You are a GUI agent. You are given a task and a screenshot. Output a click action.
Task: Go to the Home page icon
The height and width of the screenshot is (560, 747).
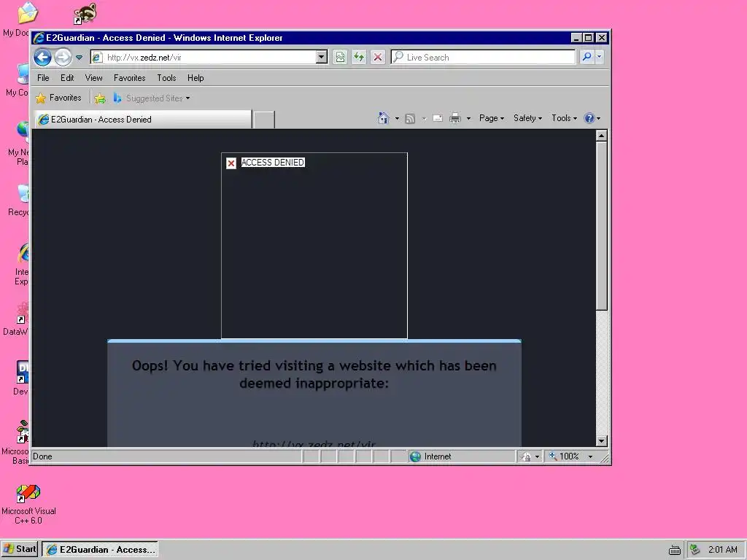(383, 118)
